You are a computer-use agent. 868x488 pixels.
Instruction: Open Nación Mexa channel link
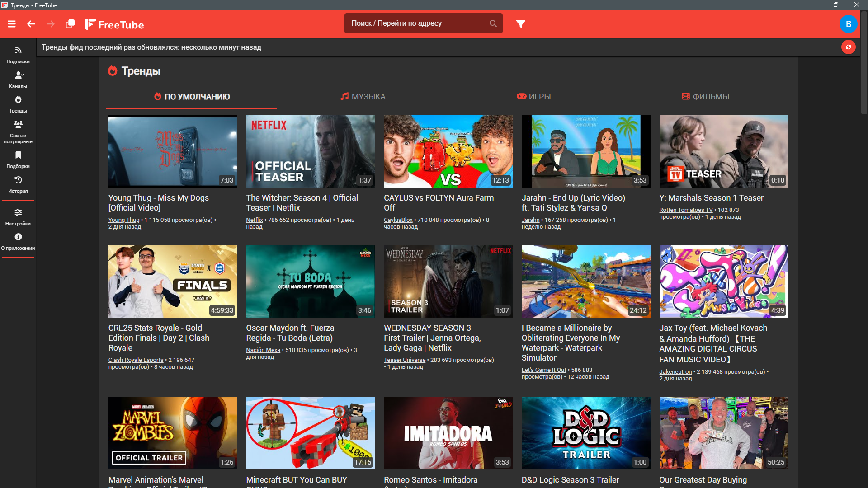[x=263, y=350]
